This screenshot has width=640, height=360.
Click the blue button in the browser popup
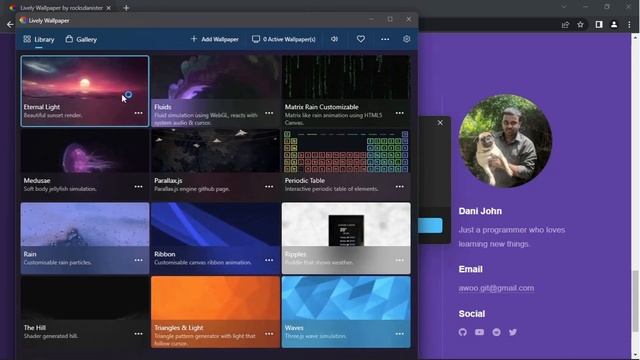click(430, 225)
